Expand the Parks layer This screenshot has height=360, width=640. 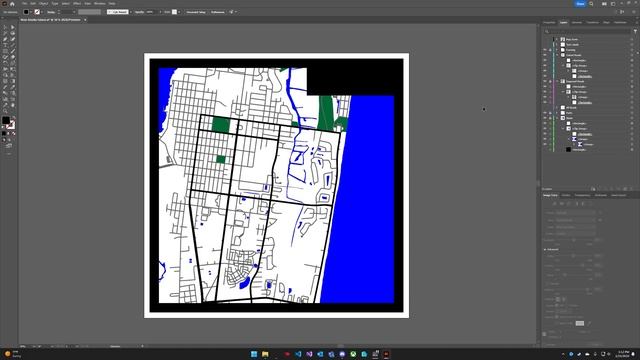point(557,113)
